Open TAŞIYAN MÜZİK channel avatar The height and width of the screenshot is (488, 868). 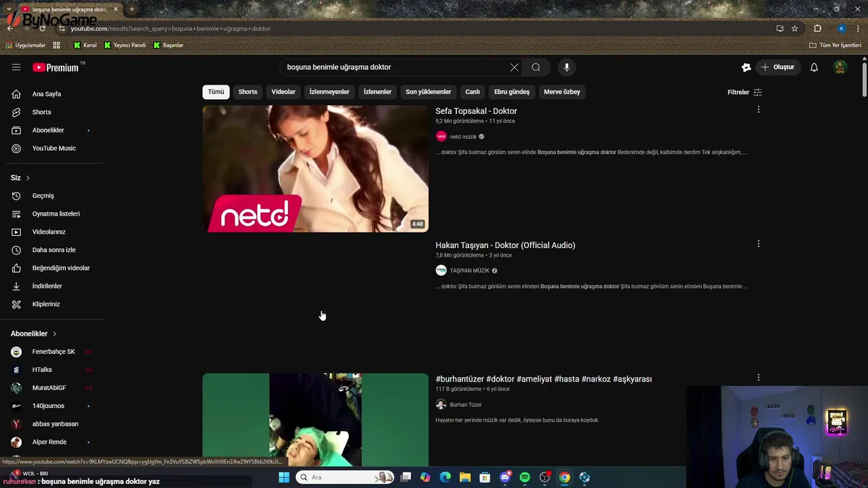tap(441, 270)
